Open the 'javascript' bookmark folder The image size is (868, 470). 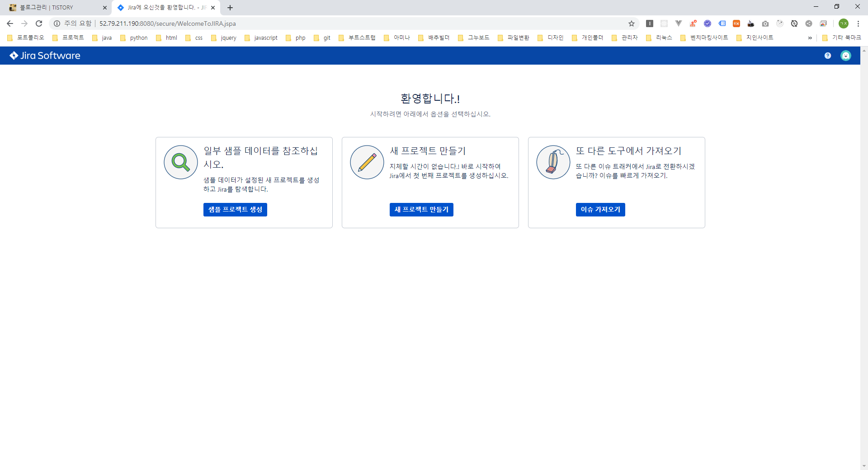click(x=261, y=38)
